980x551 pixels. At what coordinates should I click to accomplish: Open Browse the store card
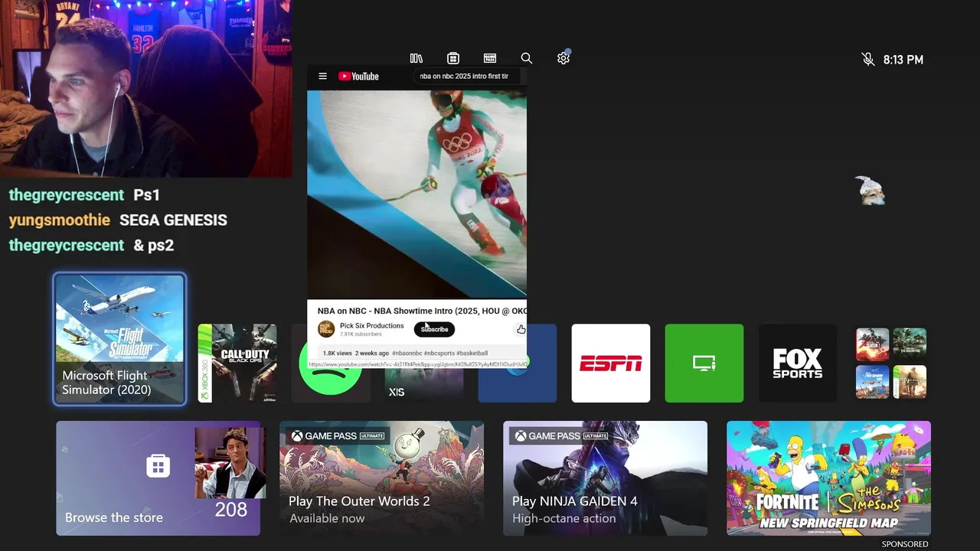(x=158, y=478)
